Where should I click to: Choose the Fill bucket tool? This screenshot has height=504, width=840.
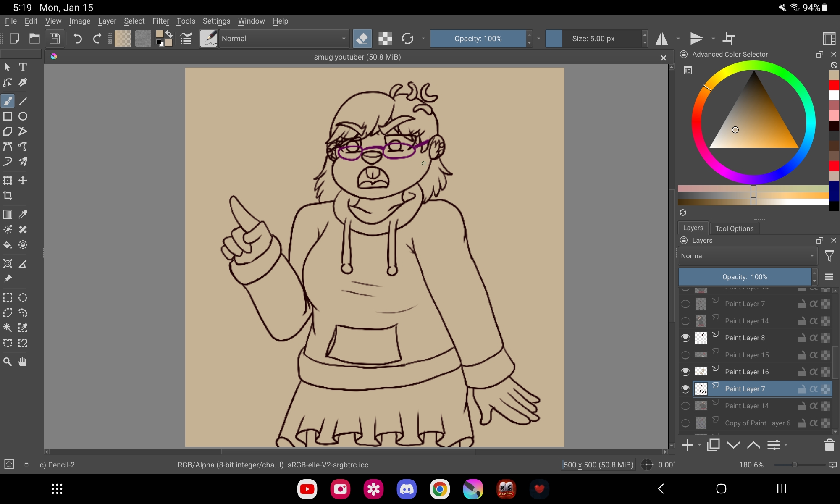[x=8, y=245]
